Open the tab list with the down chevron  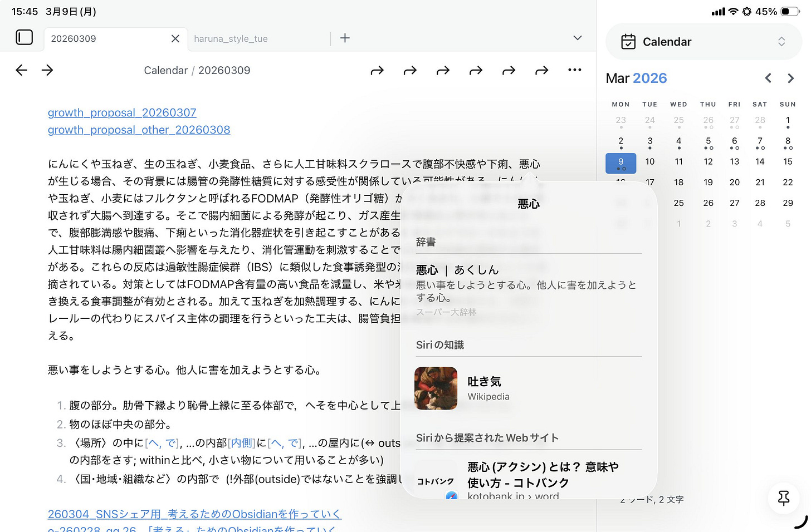pyautogui.click(x=577, y=38)
